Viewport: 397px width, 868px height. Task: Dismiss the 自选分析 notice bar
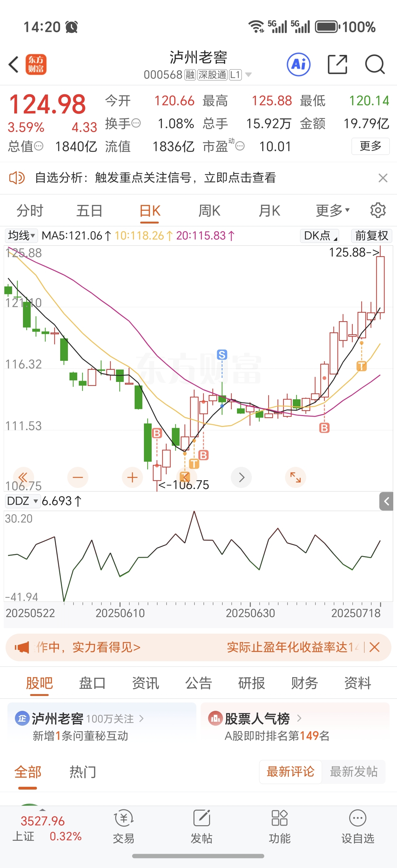(383, 178)
